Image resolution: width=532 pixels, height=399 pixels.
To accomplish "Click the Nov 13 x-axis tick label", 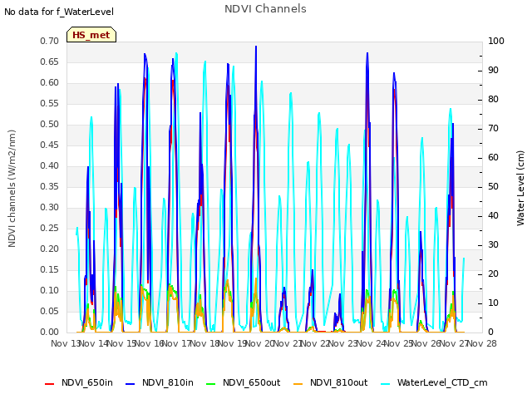I will pyautogui.click(x=65, y=343).
